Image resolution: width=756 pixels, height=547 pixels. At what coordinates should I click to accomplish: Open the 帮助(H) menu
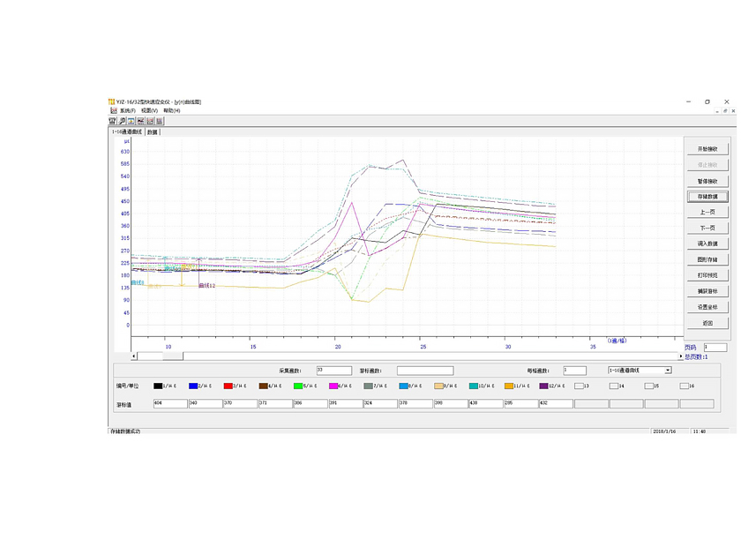click(171, 111)
